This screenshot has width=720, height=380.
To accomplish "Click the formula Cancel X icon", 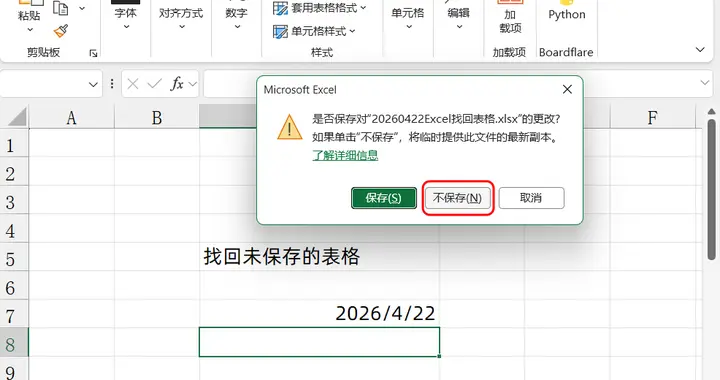I will (x=133, y=84).
